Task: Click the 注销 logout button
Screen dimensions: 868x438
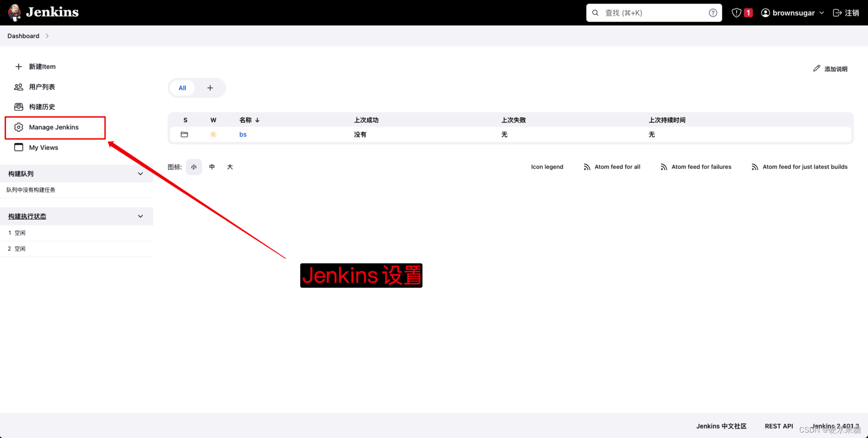Action: (x=846, y=13)
